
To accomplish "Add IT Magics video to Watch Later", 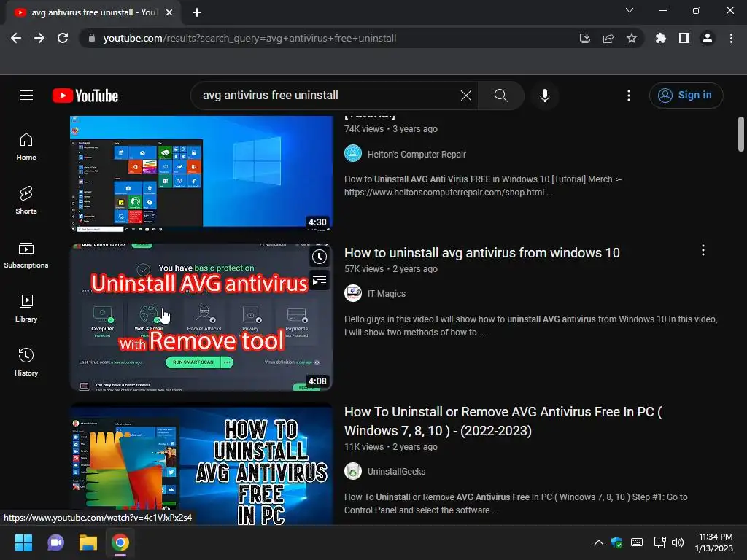I will click(320, 257).
